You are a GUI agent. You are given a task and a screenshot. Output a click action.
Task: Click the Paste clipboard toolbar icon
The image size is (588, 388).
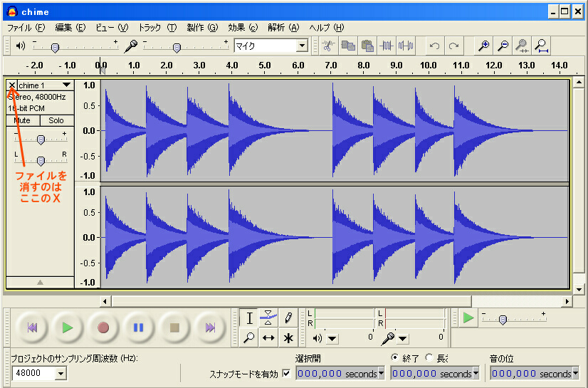pos(367,46)
